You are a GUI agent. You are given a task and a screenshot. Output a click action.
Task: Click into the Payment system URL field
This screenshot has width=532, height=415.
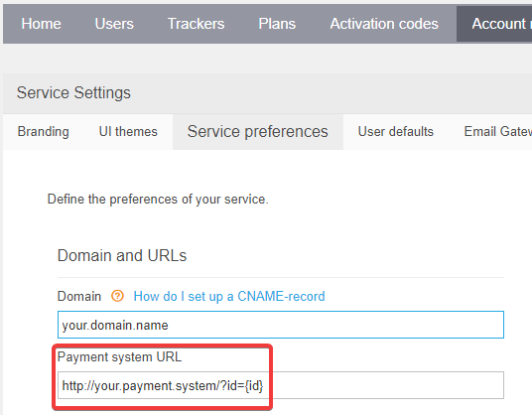(x=281, y=385)
